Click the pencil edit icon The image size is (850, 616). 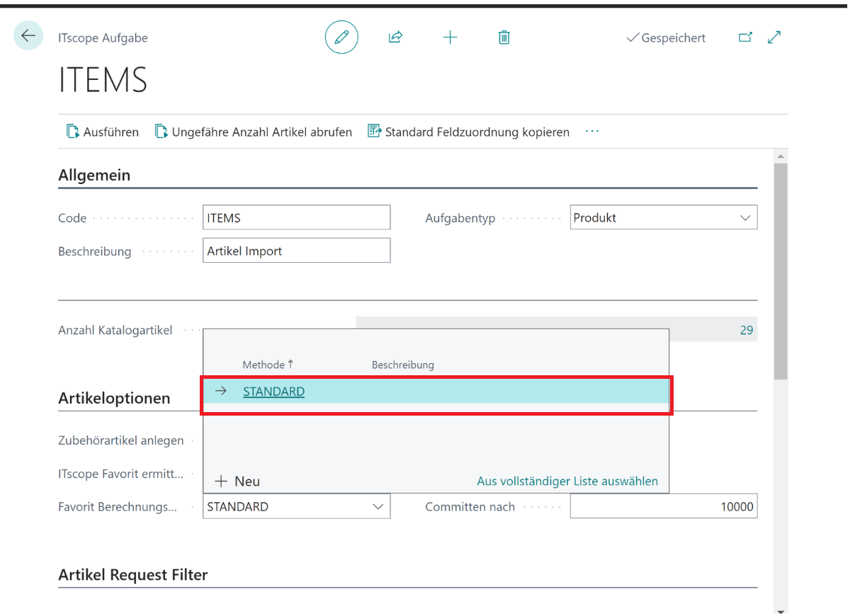(x=341, y=38)
